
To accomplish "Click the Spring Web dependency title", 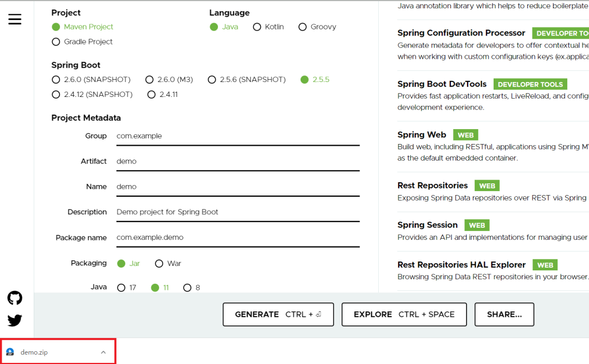I will click(422, 135).
